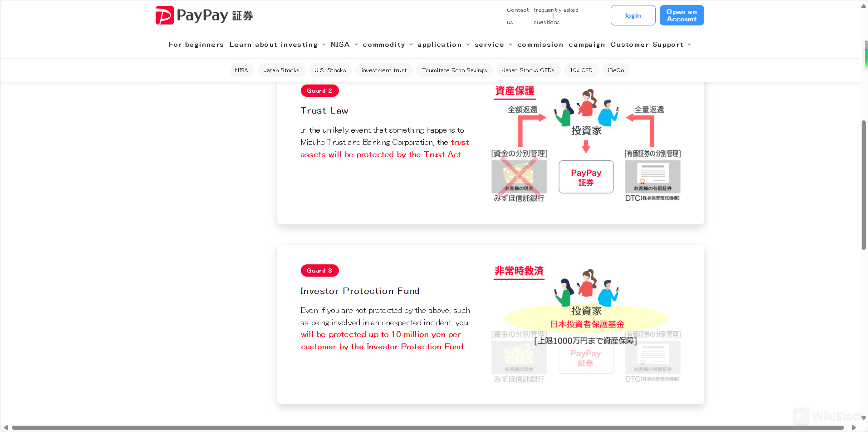
Task: Select the U.S. Stocks pill tab
Action: (330, 70)
